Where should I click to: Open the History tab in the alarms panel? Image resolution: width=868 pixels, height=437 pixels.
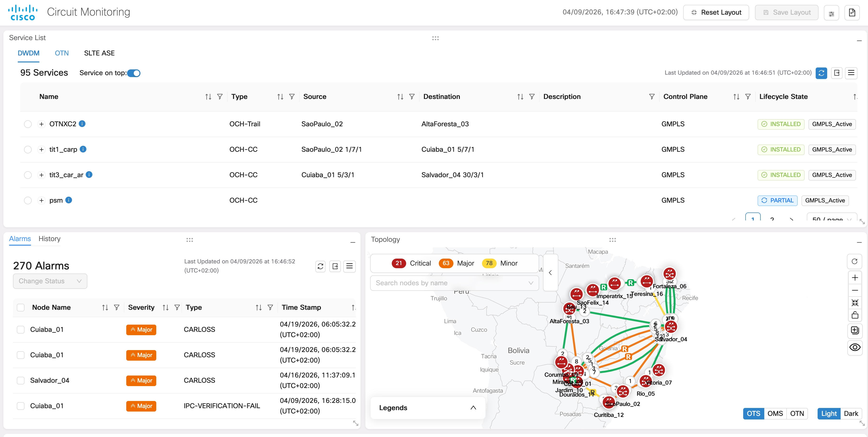[x=49, y=239]
